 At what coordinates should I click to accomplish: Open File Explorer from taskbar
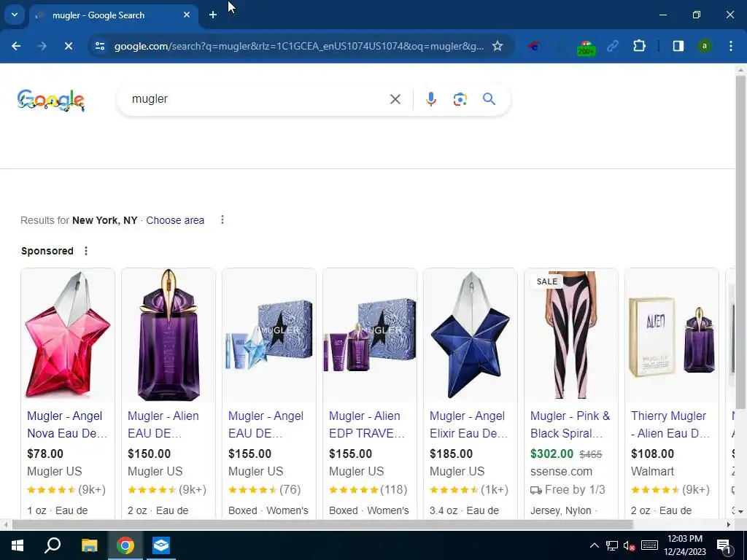(89, 545)
